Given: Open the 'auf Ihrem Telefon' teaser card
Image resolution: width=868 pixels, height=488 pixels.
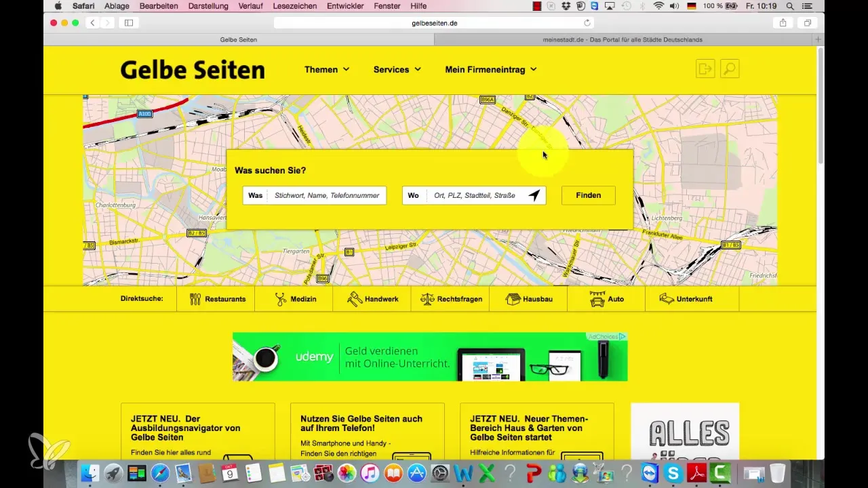Looking at the screenshot, I should tap(368, 432).
